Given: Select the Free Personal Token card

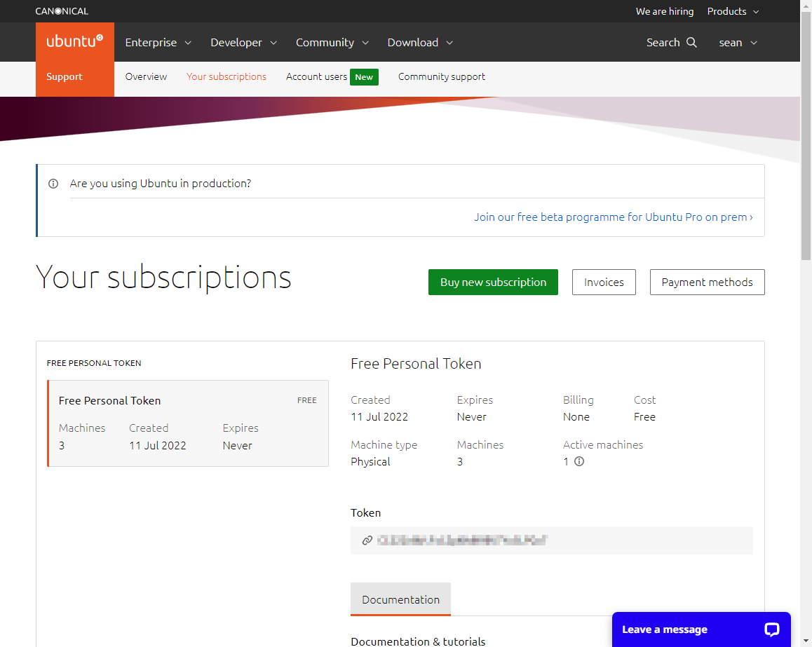Looking at the screenshot, I should click(188, 423).
